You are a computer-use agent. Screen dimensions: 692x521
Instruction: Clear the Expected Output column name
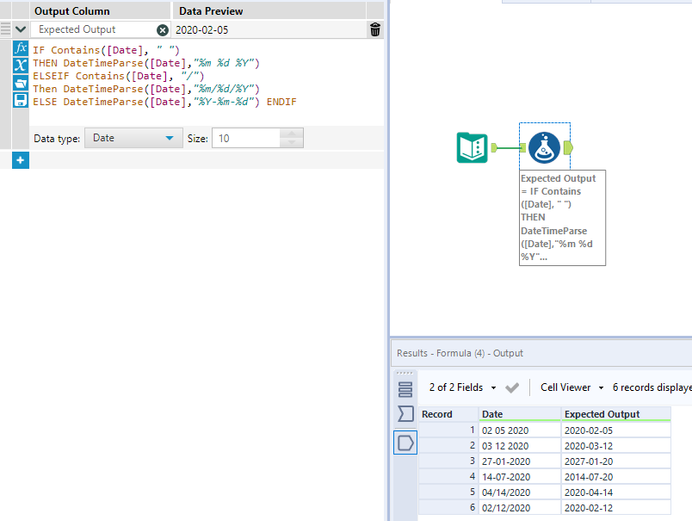click(162, 30)
